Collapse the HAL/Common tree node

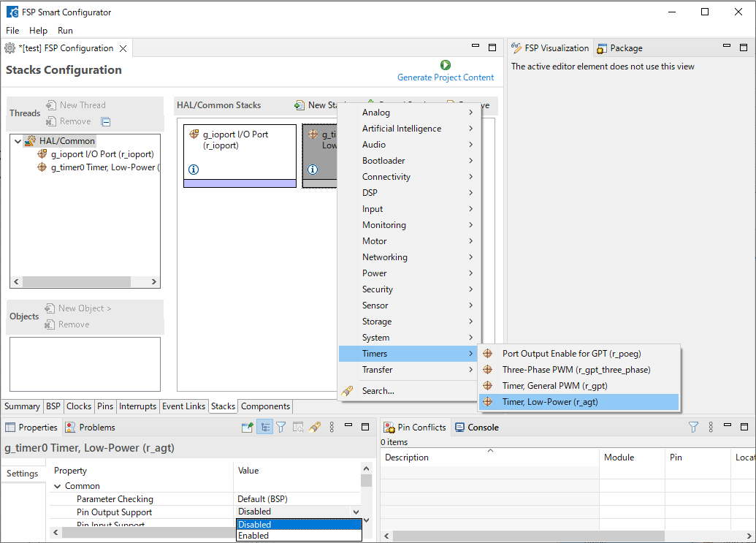18,141
